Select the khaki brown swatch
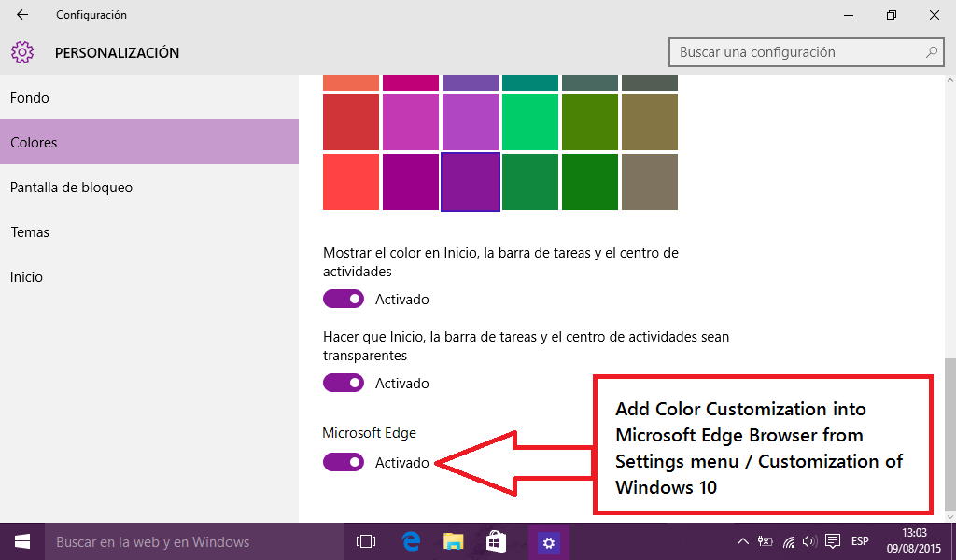 tap(650, 122)
